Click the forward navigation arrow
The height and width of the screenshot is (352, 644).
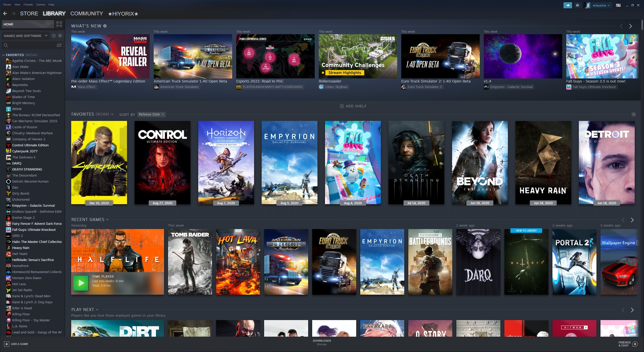13,14
